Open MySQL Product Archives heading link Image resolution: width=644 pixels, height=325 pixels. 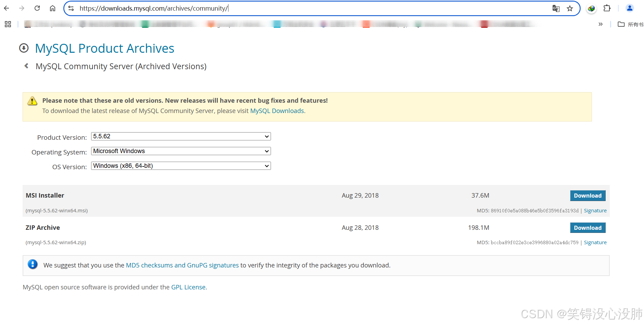(x=104, y=48)
